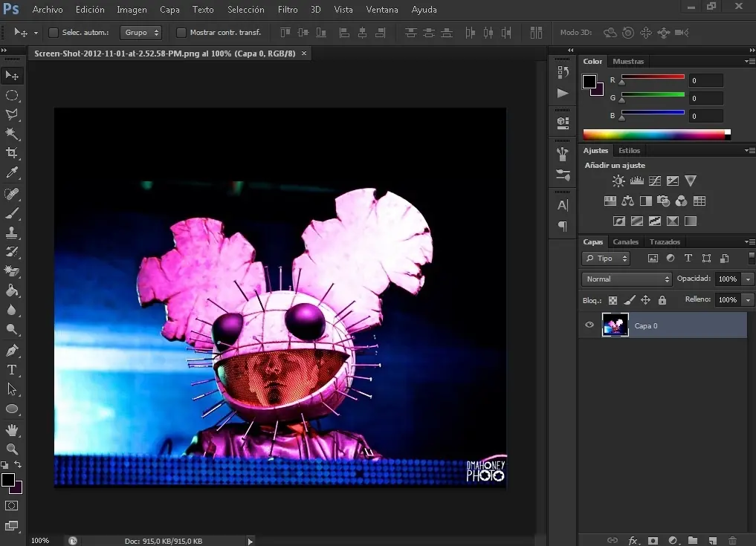
Task: Open the Color panel options menu
Action: (750, 61)
